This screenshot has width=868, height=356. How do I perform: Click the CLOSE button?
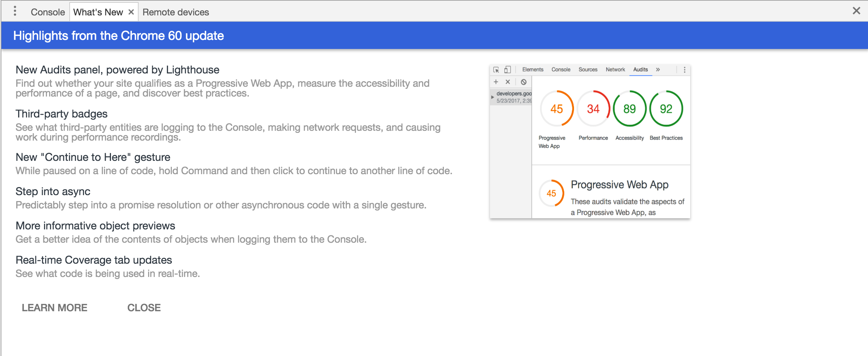144,308
